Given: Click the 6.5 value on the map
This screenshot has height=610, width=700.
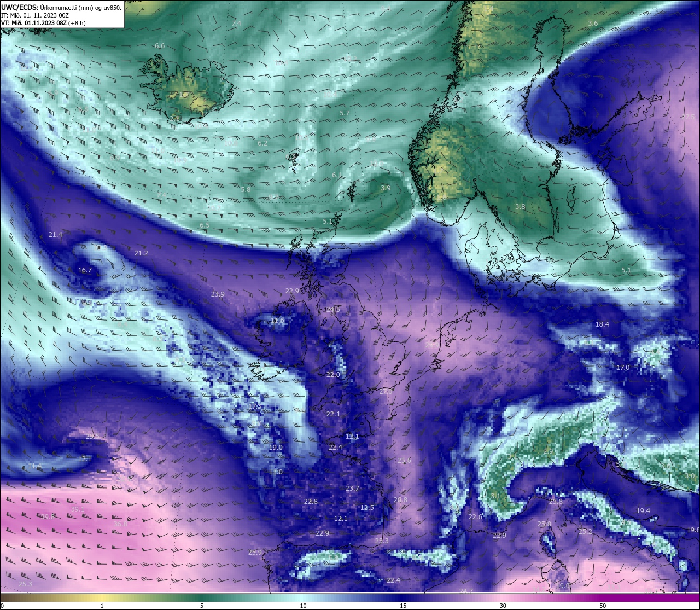Looking at the screenshot, I should click(205, 225).
